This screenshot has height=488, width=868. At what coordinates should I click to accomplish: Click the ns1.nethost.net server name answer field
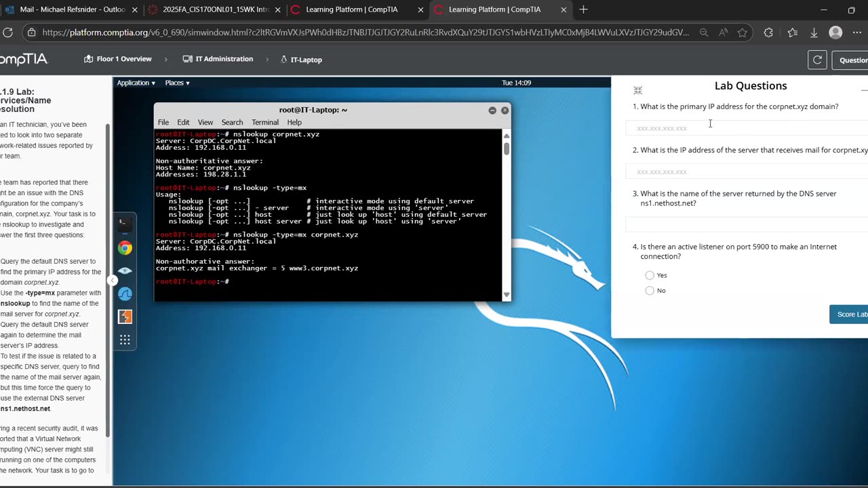click(747, 224)
